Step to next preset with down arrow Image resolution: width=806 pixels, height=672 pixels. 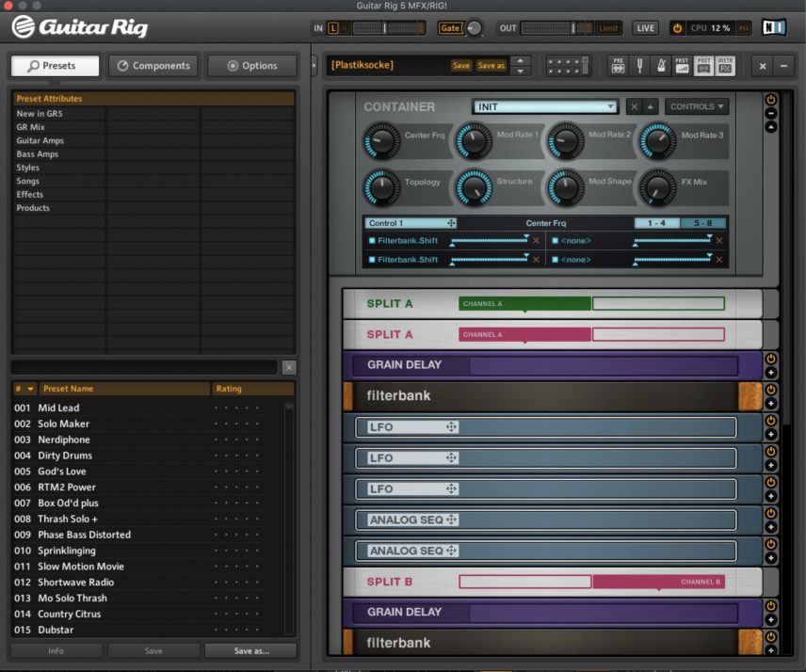[520, 72]
